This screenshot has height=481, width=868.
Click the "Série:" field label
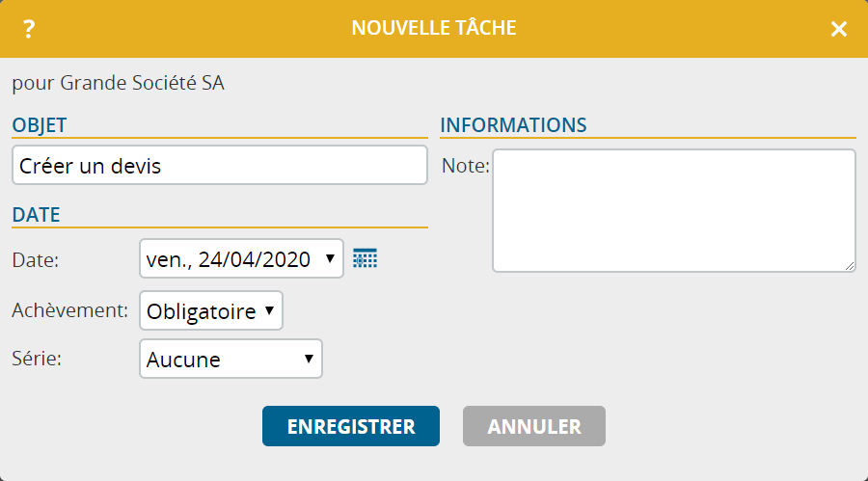point(37,359)
